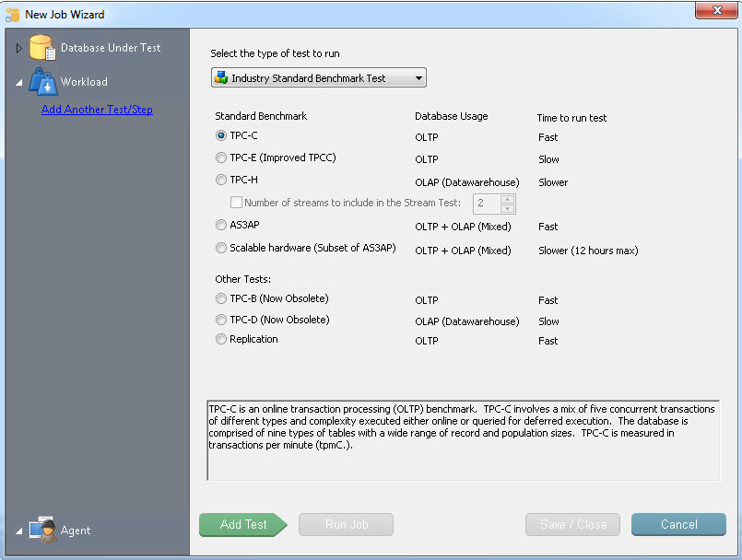Click the Agent icon in sidebar
742x560 pixels.
[x=42, y=530]
